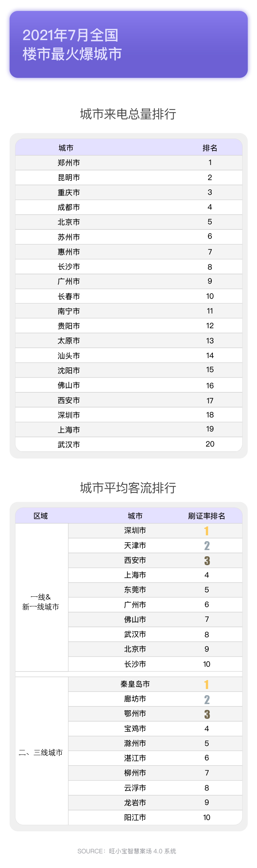Click the purple title banner 2021年7月全国楼市最火爆城市

point(128,45)
